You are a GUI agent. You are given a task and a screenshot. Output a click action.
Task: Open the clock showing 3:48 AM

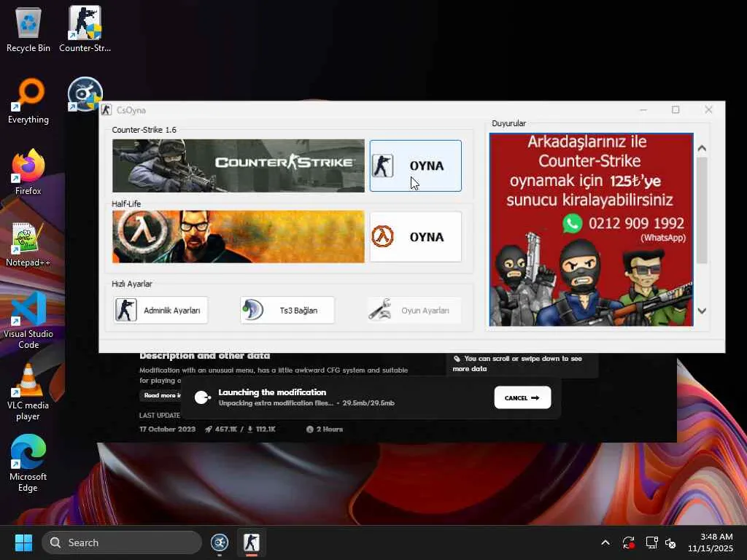pyautogui.click(x=711, y=542)
